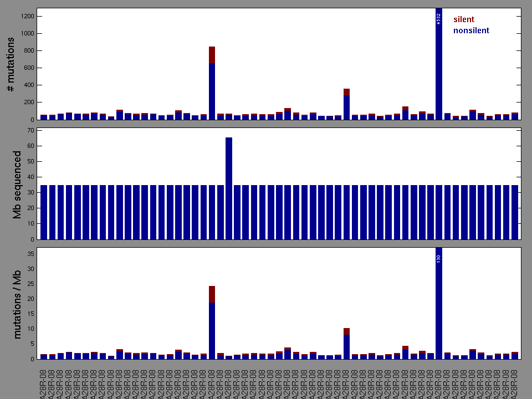Click the tallest bar in Mb sequenced chart
The image size is (532, 399).
pyautogui.click(x=229, y=188)
